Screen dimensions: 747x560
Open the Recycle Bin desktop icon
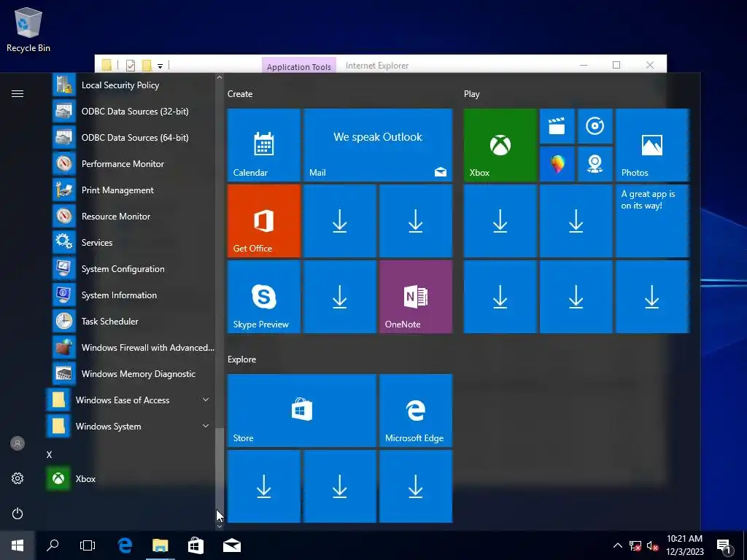click(28, 29)
